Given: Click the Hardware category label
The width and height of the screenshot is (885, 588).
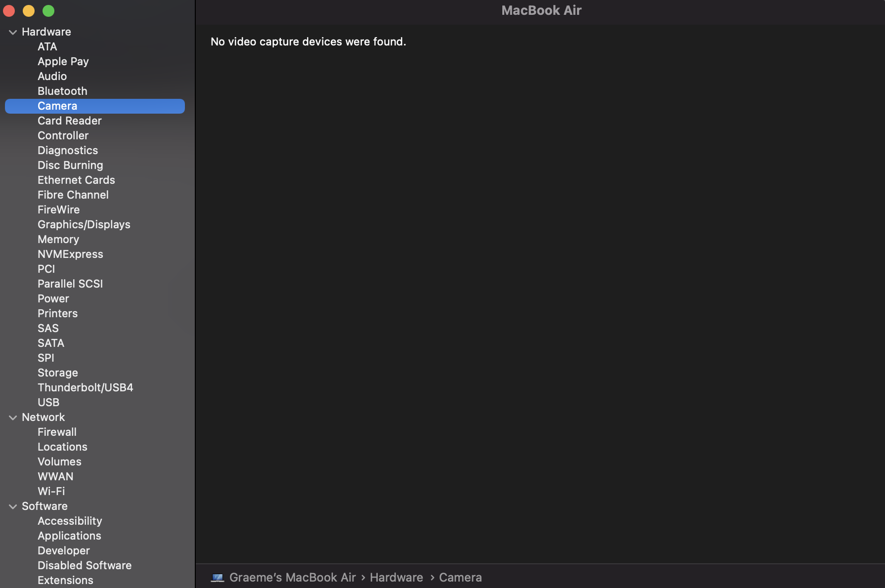Looking at the screenshot, I should (x=46, y=32).
